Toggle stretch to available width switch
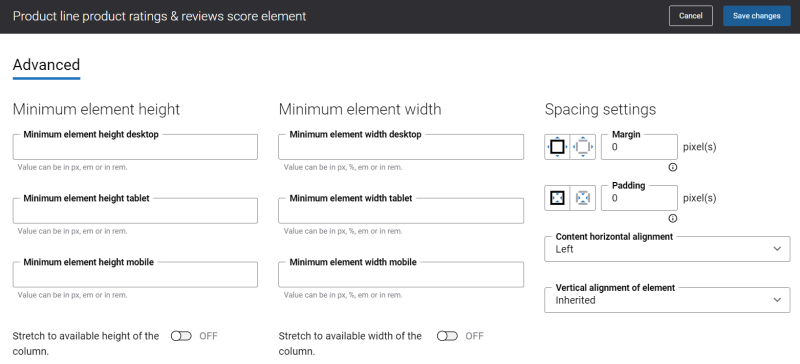 447,336
